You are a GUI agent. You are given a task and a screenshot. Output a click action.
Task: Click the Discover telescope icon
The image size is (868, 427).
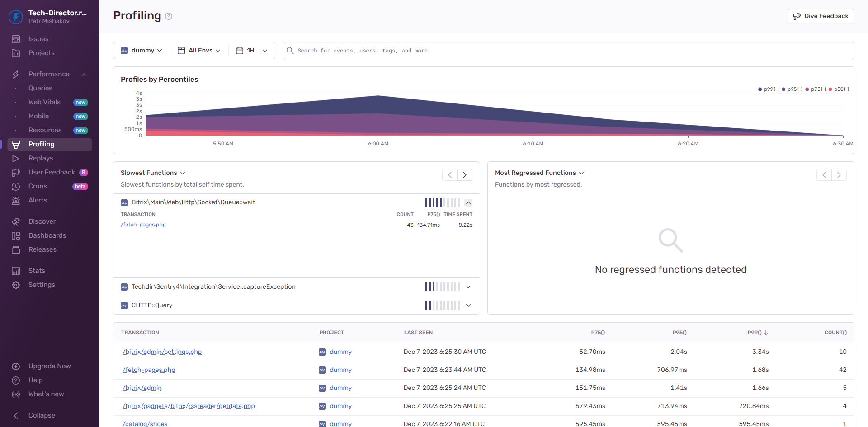(16, 222)
